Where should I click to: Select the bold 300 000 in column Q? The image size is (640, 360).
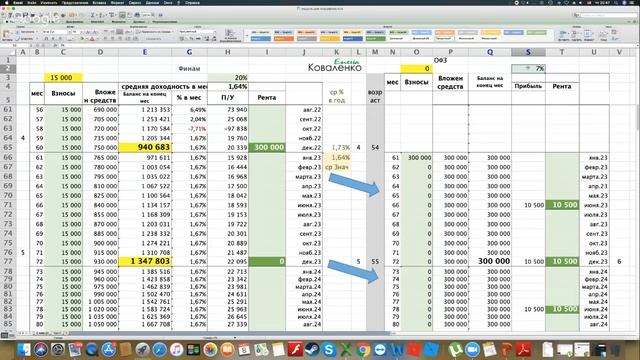pyautogui.click(x=490, y=261)
